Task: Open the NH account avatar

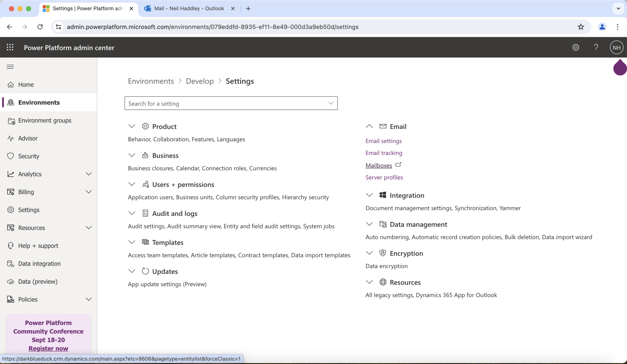Action: [616, 47]
